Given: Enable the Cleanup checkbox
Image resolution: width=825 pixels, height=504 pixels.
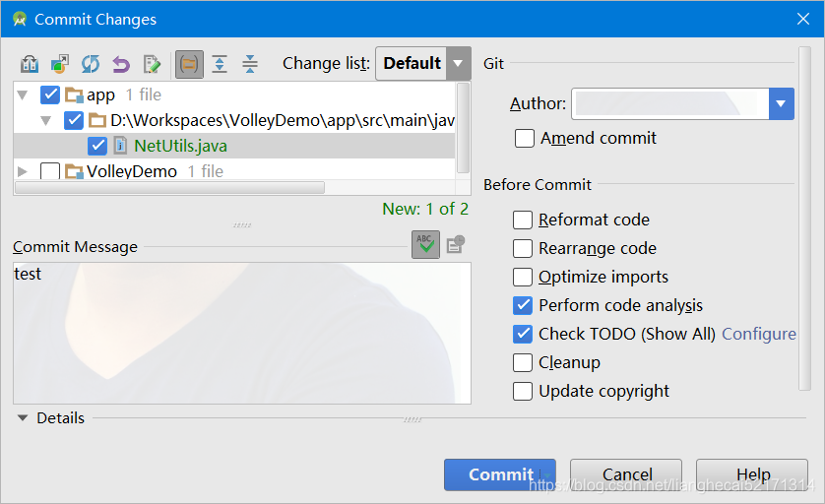Looking at the screenshot, I should tap(523, 362).
